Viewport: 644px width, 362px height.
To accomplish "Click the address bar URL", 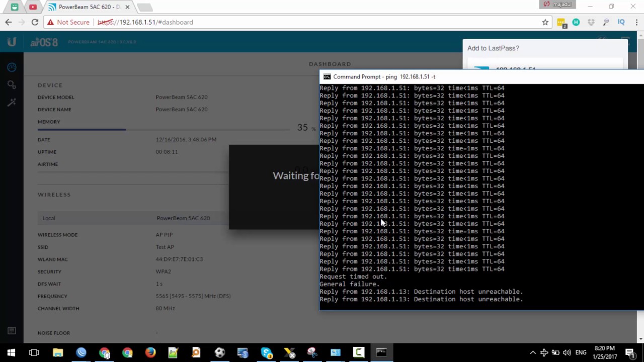I will pyautogui.click(x=145, y=22).
